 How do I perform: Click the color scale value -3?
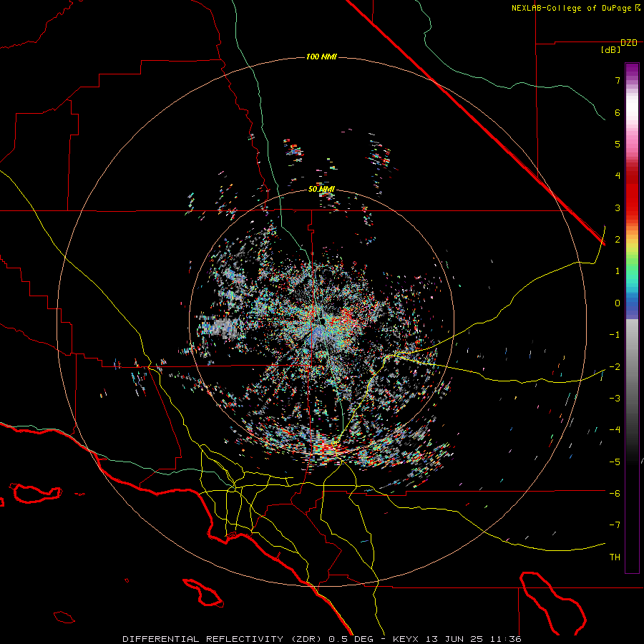tap(615, 399)
